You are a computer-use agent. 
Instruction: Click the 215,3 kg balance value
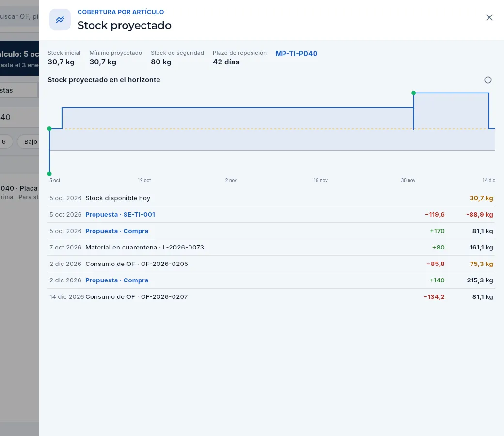pos(480,280)
